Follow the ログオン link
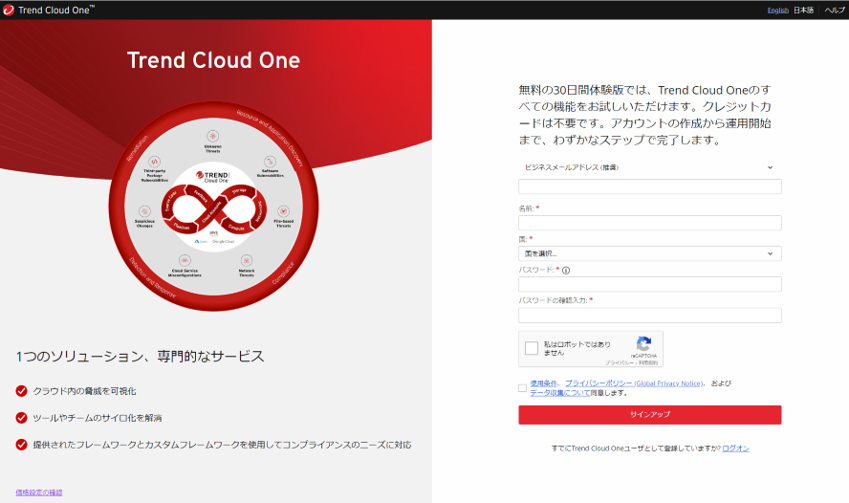 [735, 448]
